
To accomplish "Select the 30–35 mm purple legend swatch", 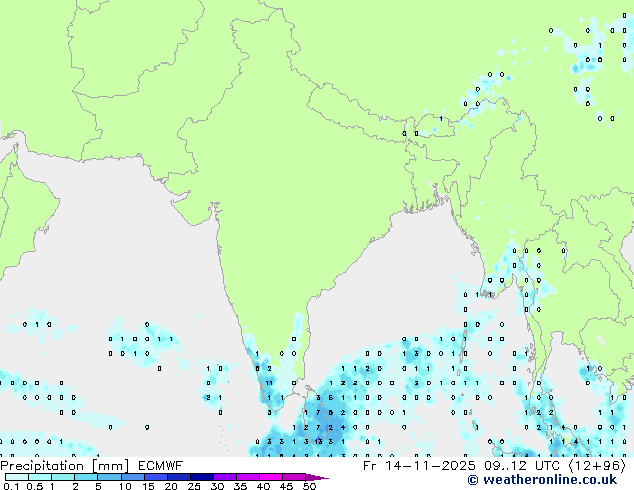I will pos(225,477).
